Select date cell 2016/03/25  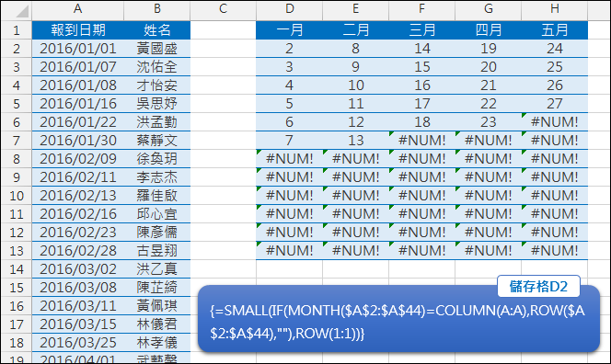pyautogui.click(x=78, y=343)
